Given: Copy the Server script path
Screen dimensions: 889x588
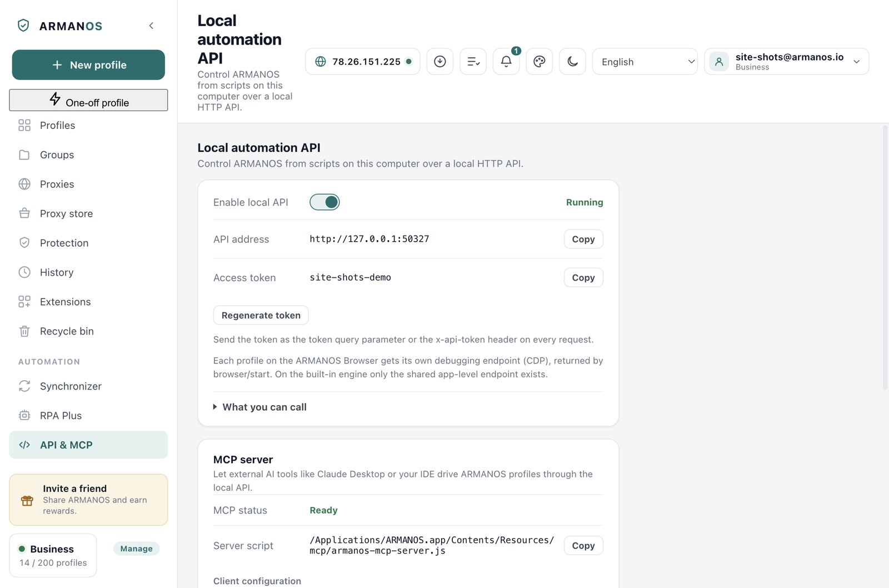Looking at the screenshot, I should [x=583, y=546].
